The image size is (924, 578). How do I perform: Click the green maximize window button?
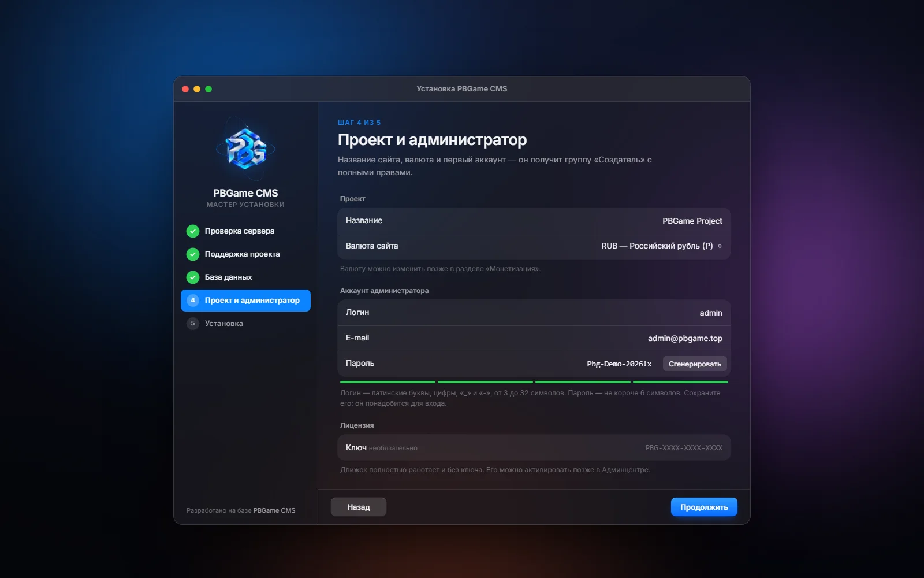pyautogui.click(x=208, y=89)
